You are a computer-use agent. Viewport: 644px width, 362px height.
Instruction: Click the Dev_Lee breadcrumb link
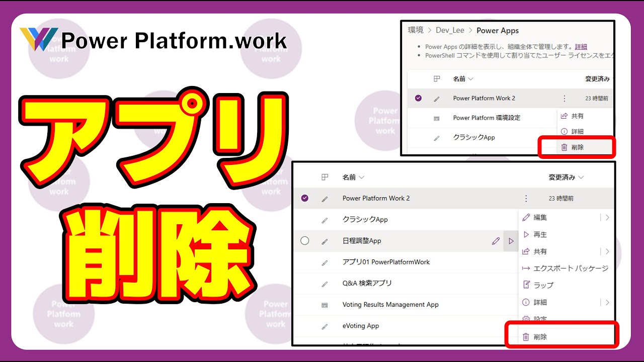[450, 30]
